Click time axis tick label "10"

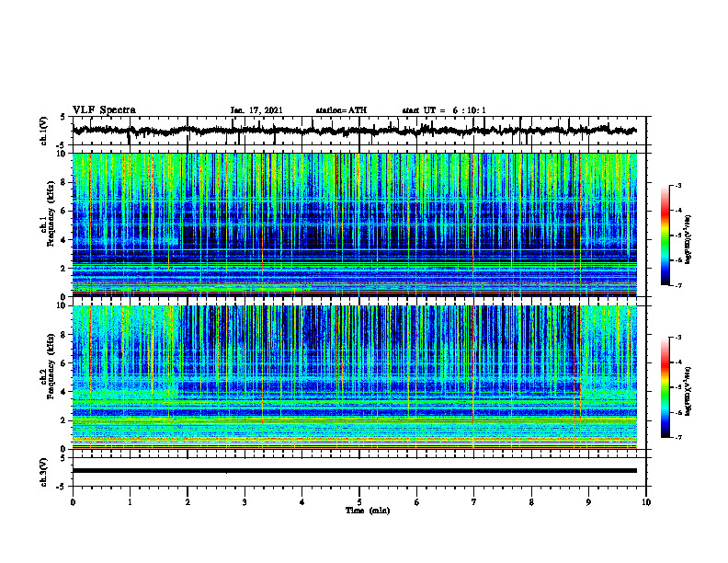[x=646, y=502]
